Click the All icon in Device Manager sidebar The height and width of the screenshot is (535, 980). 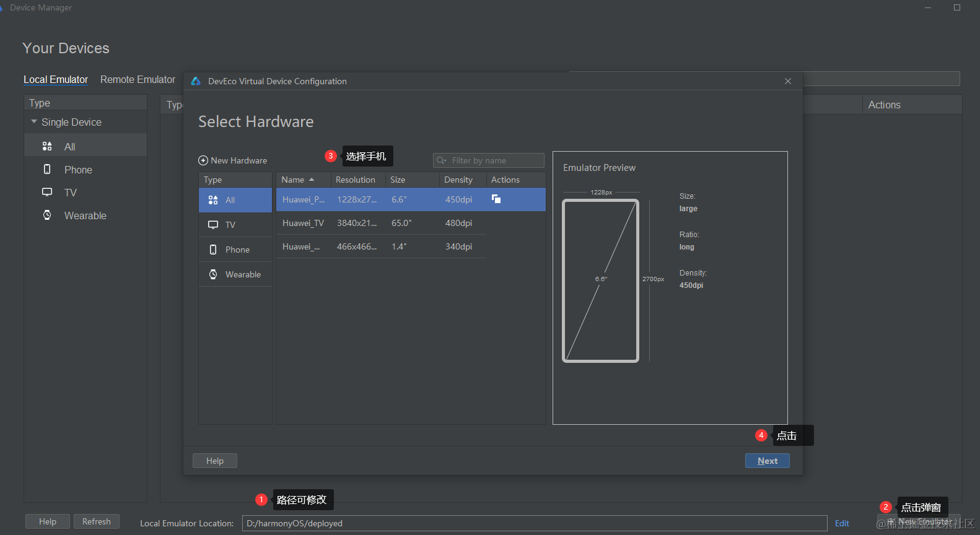tap(47, 146)
